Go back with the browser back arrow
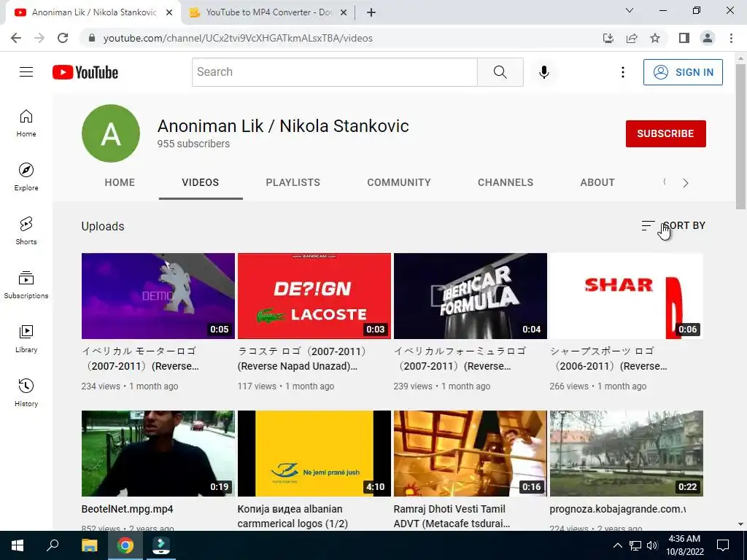This screenshot has height=560, width=747. (x=16, y=38)
